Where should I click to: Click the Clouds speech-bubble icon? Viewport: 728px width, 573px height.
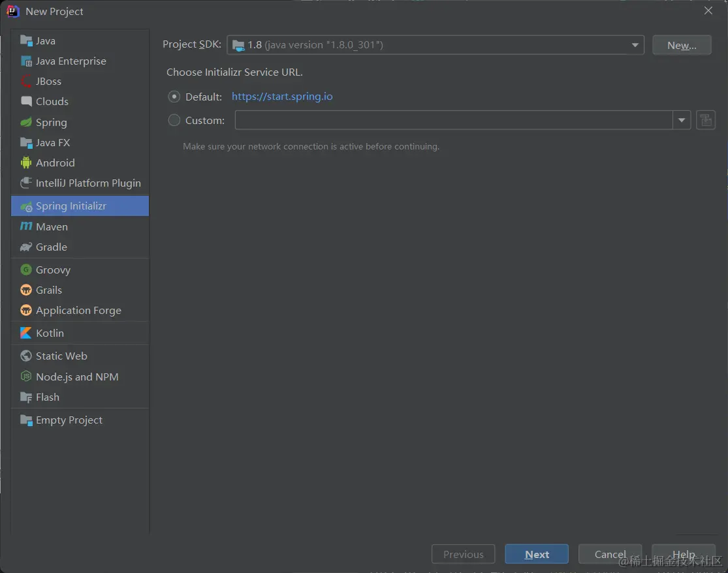click(x=26, y=102)
